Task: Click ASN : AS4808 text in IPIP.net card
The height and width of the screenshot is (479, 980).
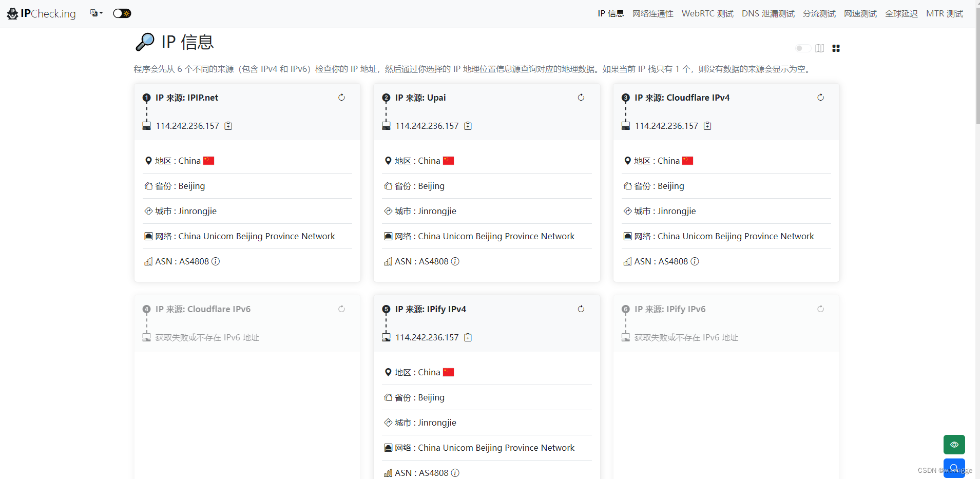Action: [x=182, y=261]
